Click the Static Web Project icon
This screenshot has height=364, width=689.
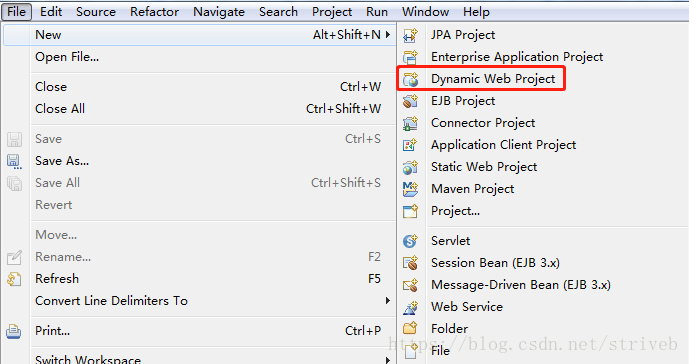[410, 167]
